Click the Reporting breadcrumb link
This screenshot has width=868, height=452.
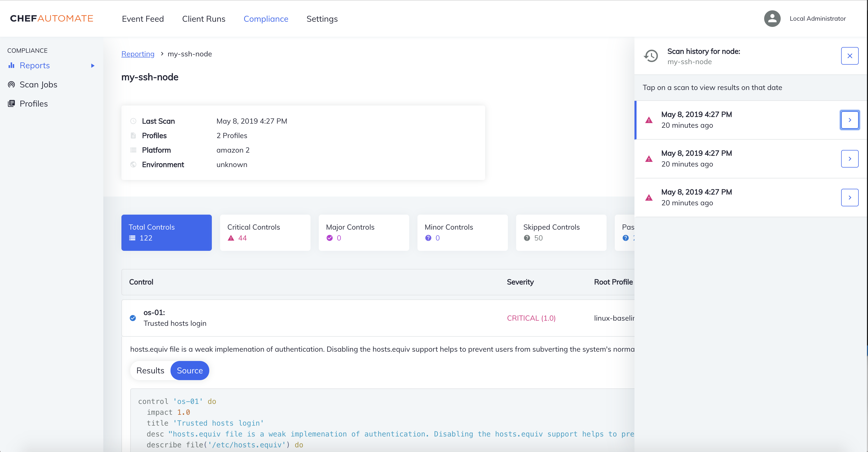138,54
